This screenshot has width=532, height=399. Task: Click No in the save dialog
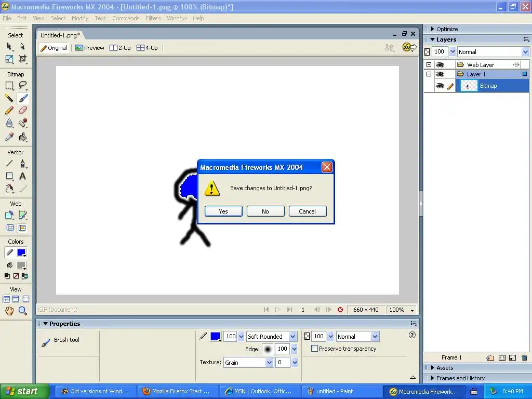pos(265,211)
